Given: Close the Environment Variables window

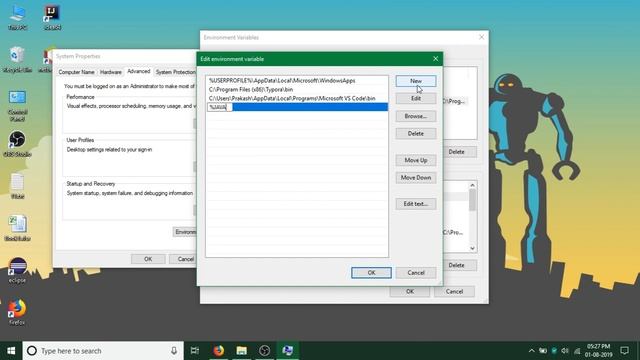Looking at the screenshot, I should 482,37.
